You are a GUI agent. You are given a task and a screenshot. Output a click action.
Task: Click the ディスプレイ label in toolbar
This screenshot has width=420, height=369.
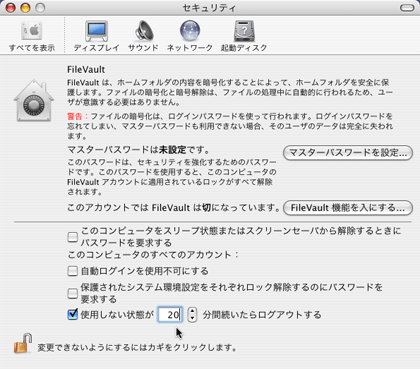(x=96, y=48)
